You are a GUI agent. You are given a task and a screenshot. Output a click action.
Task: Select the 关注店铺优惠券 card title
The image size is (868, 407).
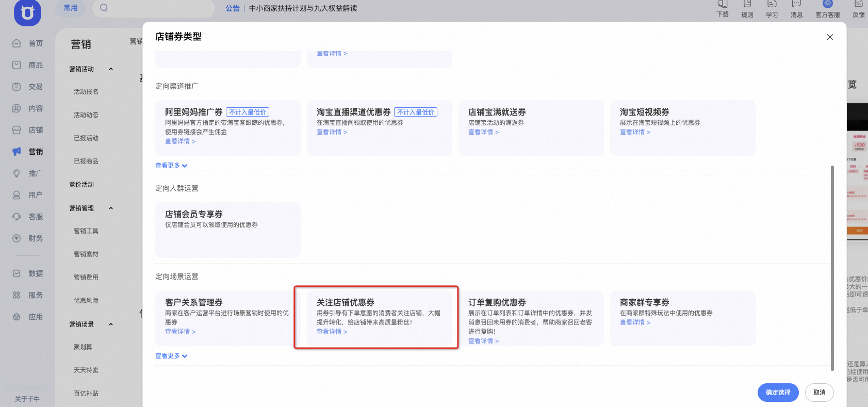346,302
